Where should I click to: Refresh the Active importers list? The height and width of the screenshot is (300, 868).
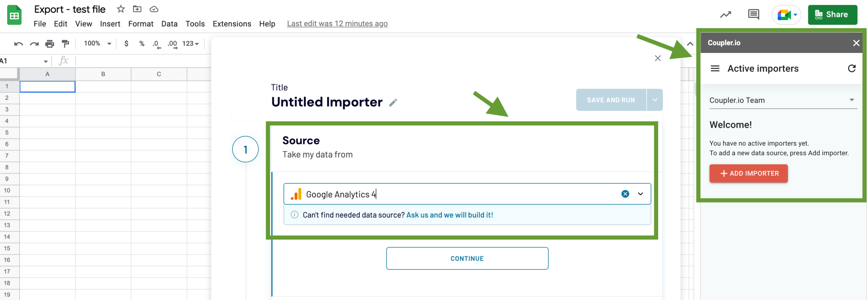(x=852, y=68)
